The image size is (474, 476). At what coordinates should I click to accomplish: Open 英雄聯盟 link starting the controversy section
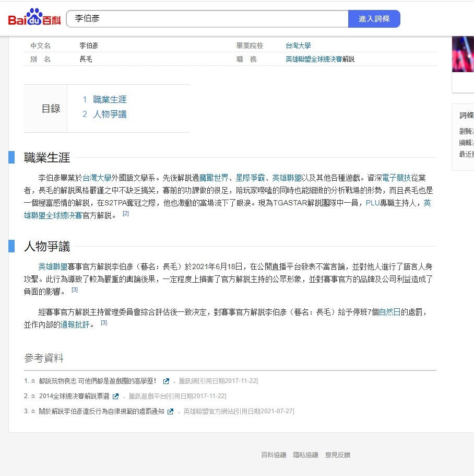point(53,267)
